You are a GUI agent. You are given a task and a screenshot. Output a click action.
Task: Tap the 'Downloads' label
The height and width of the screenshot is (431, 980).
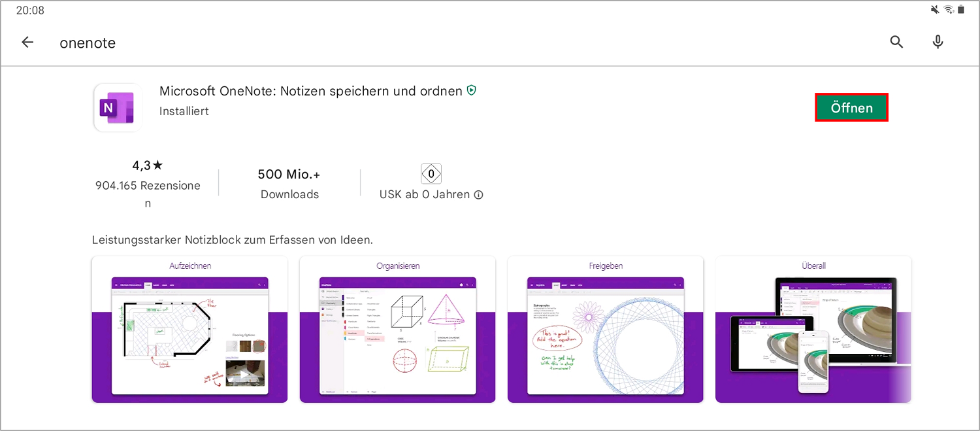pyautogui.click(x=289, y=194)
